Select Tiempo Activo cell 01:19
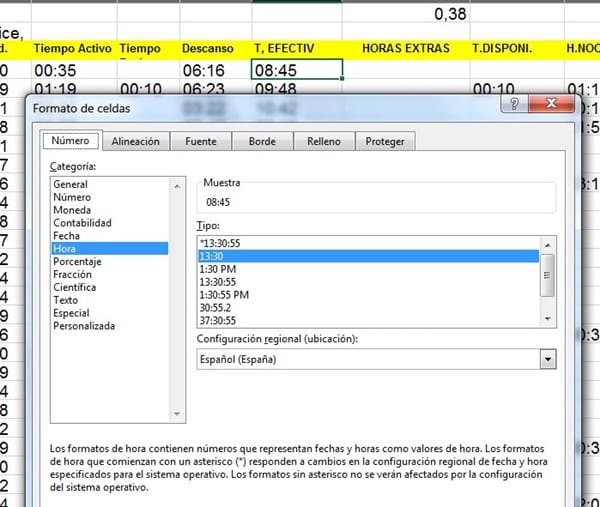Image resolution: width=600 pixels, height=507 pixels. (x=74, y=88)
